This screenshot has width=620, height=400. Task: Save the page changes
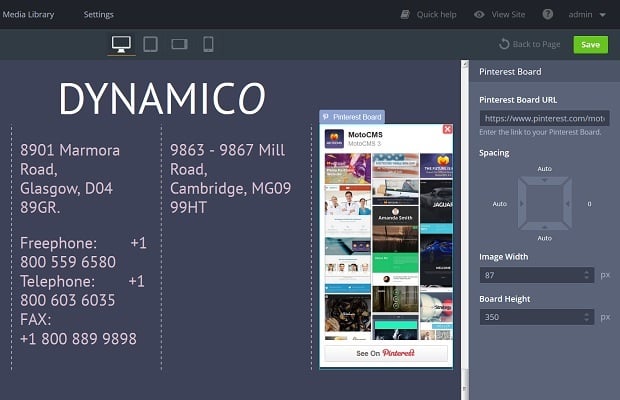coord(590,45)
